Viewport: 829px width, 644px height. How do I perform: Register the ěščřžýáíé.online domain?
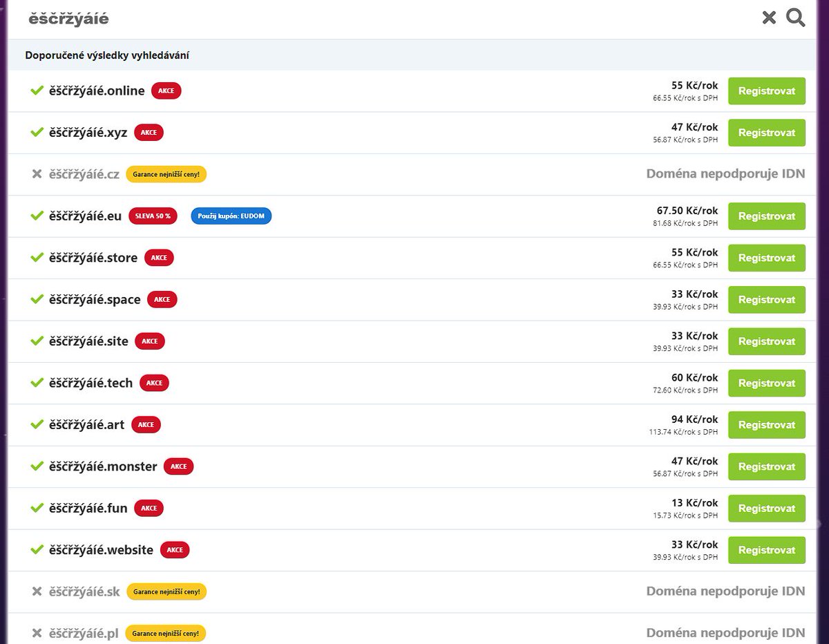[767, 91]
